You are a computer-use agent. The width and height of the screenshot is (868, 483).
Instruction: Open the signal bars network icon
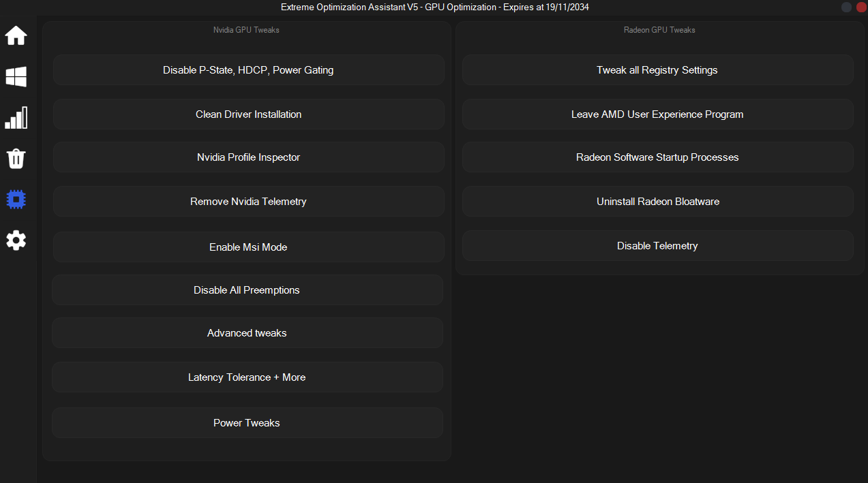[16, 118]
